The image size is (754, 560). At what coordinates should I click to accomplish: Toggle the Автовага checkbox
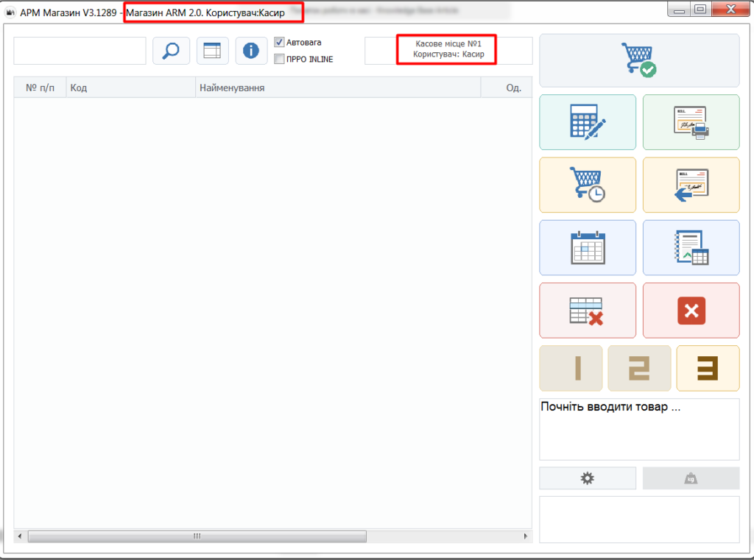coord(279,42)
